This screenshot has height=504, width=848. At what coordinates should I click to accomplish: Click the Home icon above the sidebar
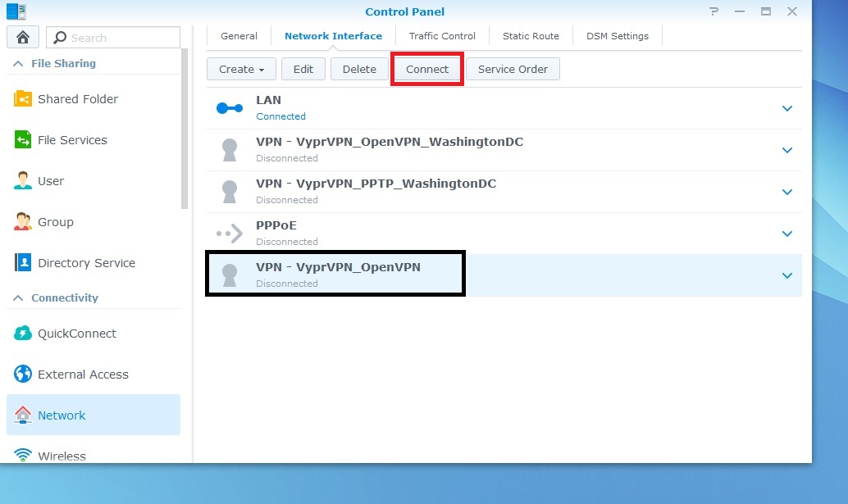(22, 36)
